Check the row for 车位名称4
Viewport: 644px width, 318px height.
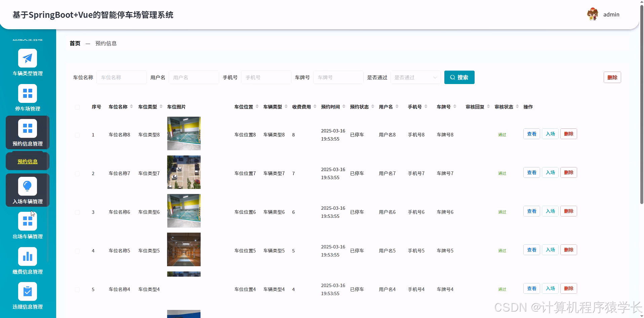click(77, 290)
